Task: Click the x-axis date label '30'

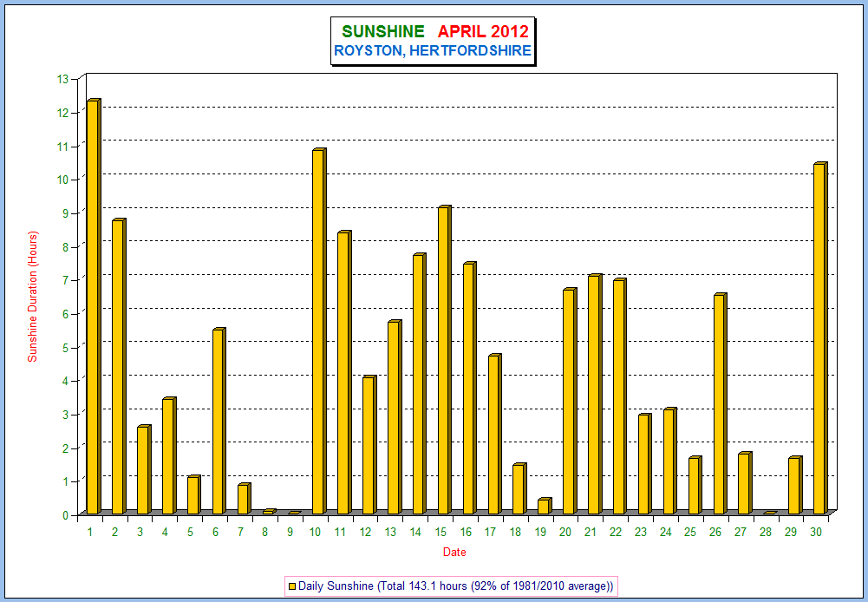Action: 816,533
